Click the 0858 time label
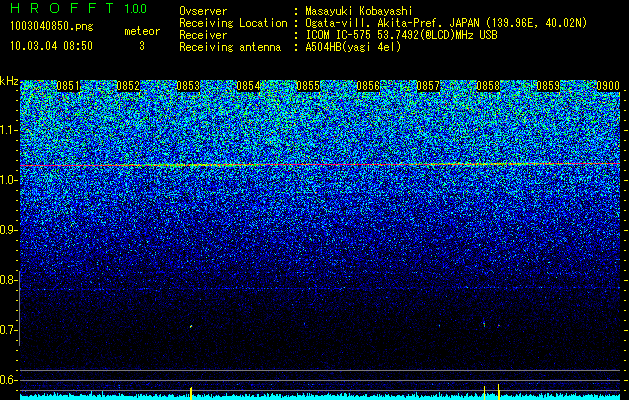This screenshot has width=629, height=400. 488,86
